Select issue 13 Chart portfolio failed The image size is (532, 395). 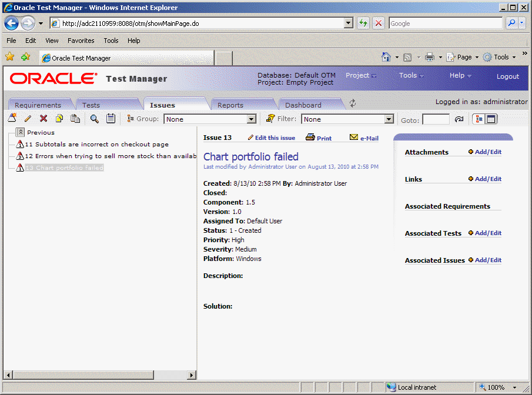click(64, 168)
